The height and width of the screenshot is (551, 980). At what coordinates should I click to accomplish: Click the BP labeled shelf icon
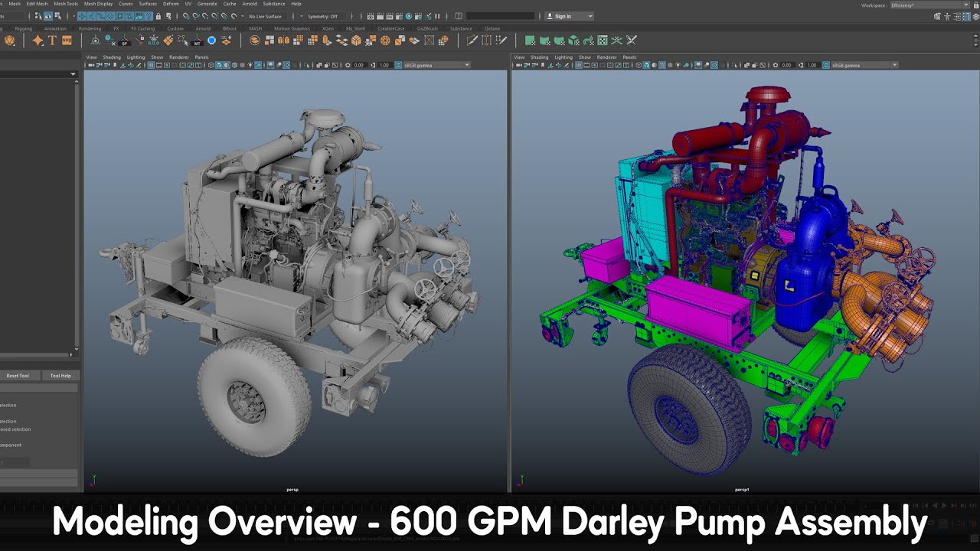pyautogui.click(x=124, y=41)
